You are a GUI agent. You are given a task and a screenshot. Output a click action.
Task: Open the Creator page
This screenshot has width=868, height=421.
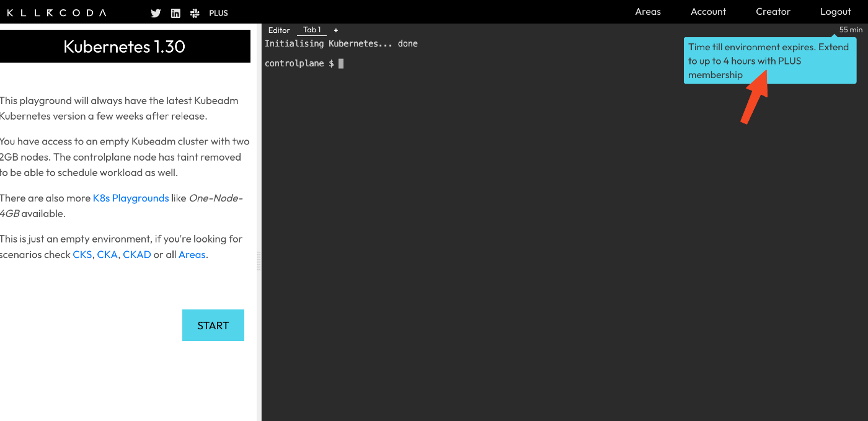point(773,12)
